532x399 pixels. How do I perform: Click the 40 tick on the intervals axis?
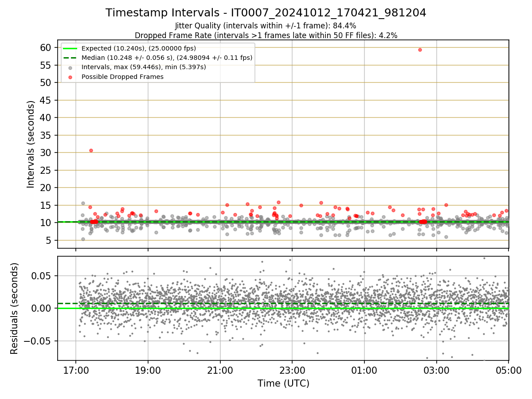pos(47,117)
